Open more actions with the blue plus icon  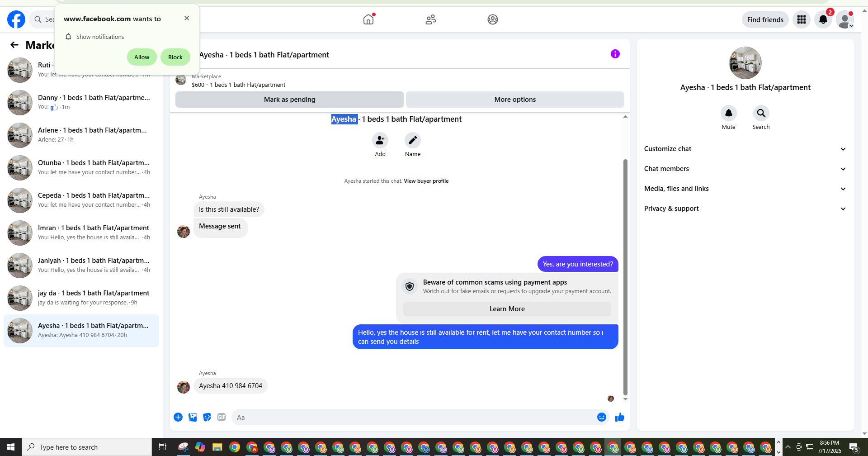tap(178, 417)
